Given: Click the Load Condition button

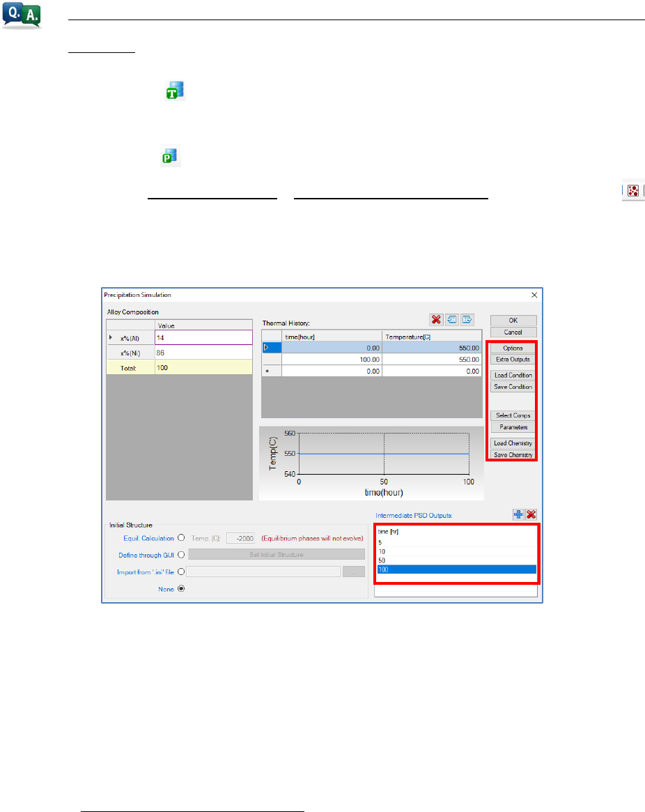Looking at the screenshot, I should tap(513, 375).
